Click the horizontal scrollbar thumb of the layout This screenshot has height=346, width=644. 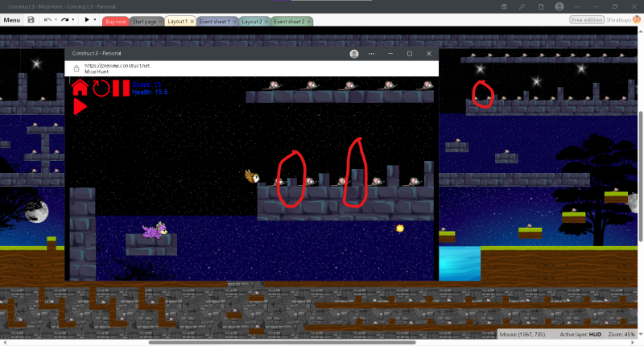(x=283, y=342)
